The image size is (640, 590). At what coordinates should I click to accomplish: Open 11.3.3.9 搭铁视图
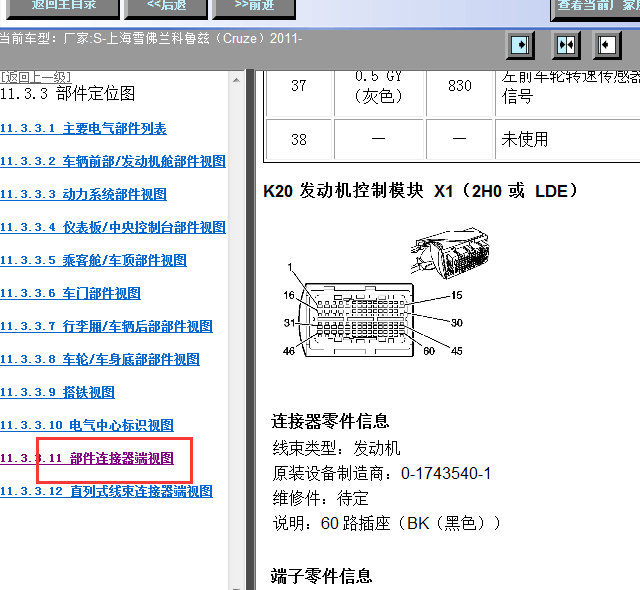pos(57,393)
